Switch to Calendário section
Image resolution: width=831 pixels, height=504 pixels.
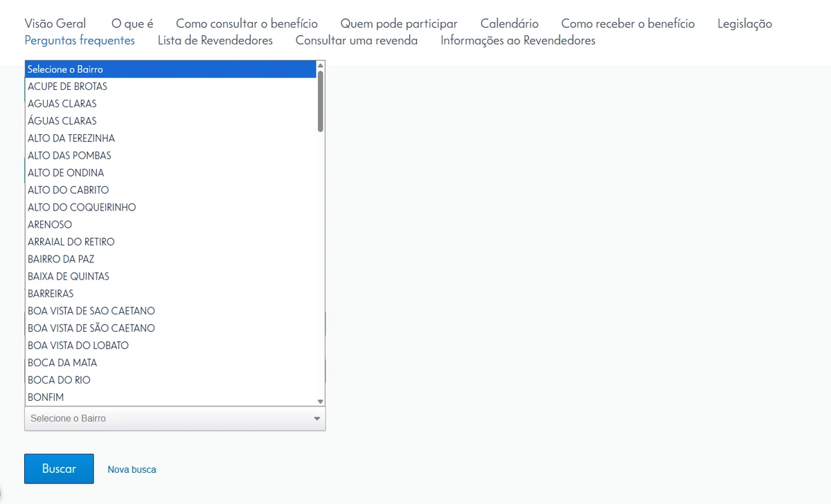coord(509,24)
